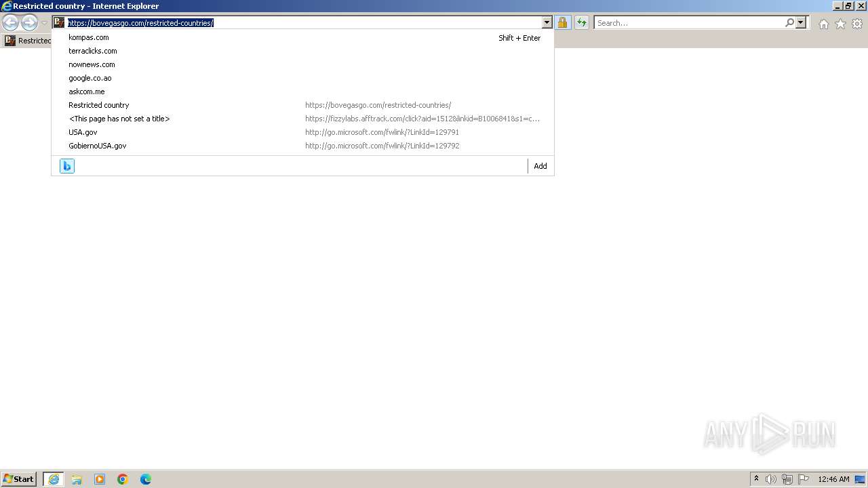
Task: Open recent pages dropdown arrow
Action: point(44,23)
